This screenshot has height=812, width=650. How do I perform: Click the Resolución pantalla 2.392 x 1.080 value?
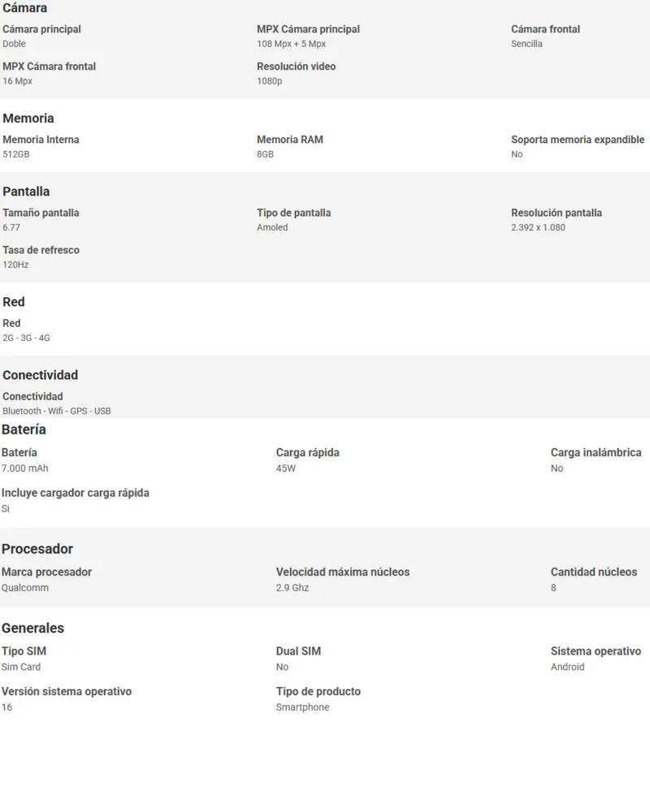pos(538,227)
